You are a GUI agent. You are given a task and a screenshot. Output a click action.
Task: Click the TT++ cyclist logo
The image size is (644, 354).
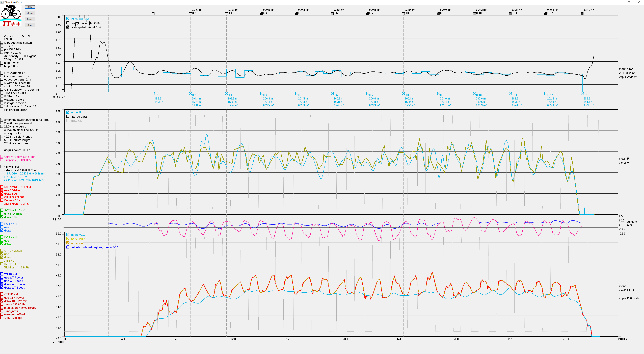coord(11,15)
